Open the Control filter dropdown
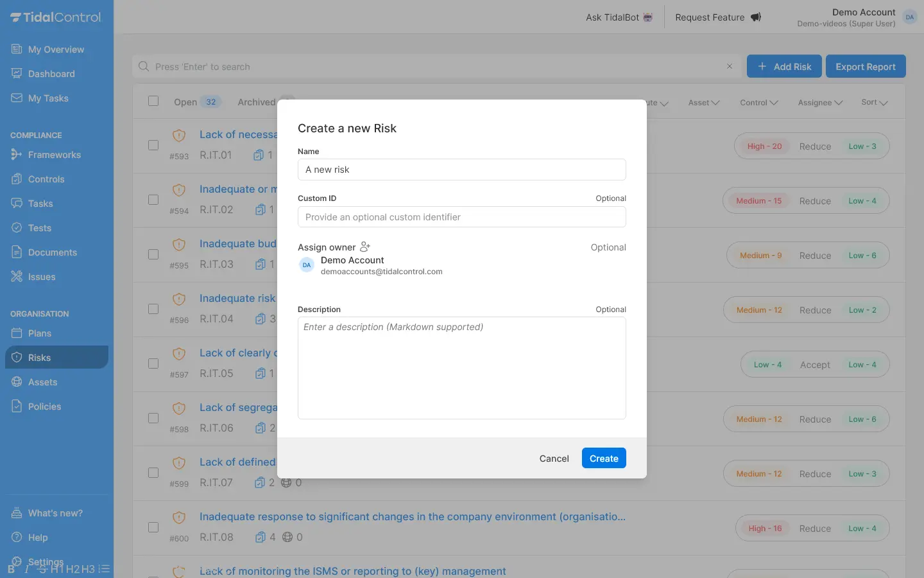924x578 pixels. 758,103
